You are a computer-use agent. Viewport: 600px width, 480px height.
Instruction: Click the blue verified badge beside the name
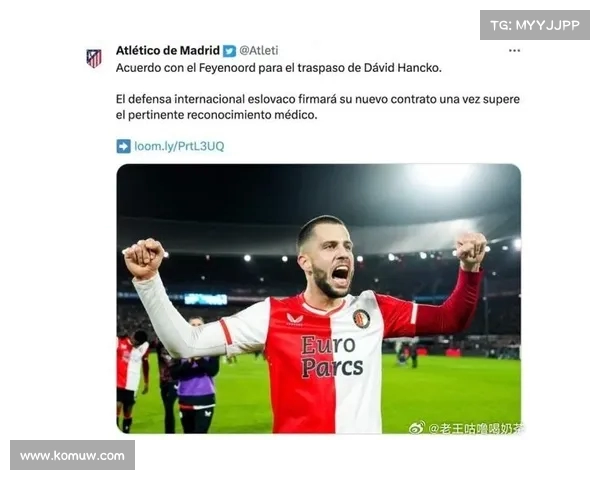point(230,51)
